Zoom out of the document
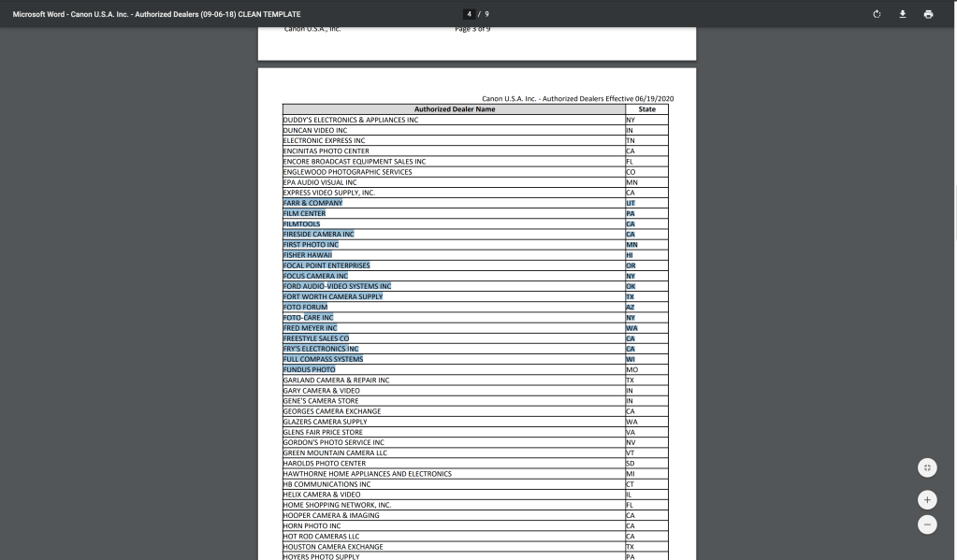 927,524
